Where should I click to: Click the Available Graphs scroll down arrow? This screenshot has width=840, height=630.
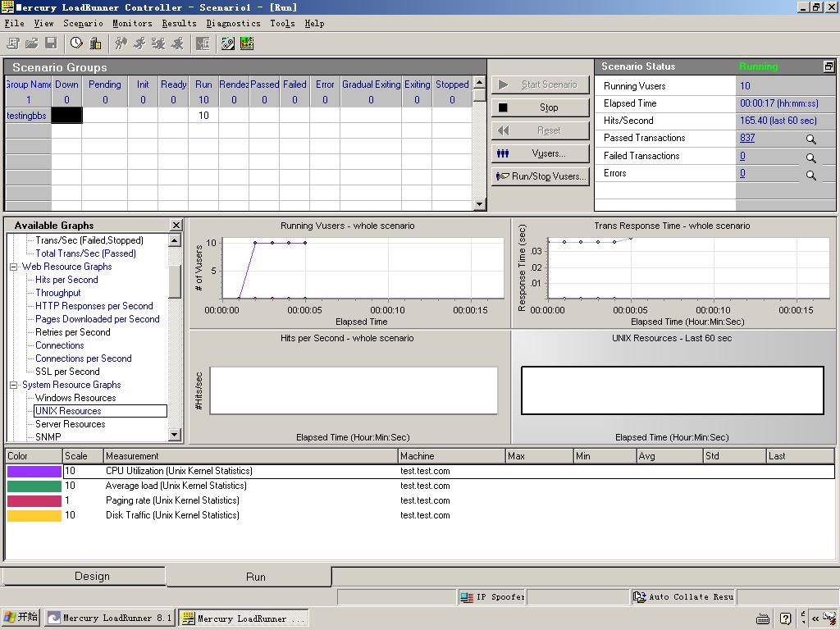175,435
